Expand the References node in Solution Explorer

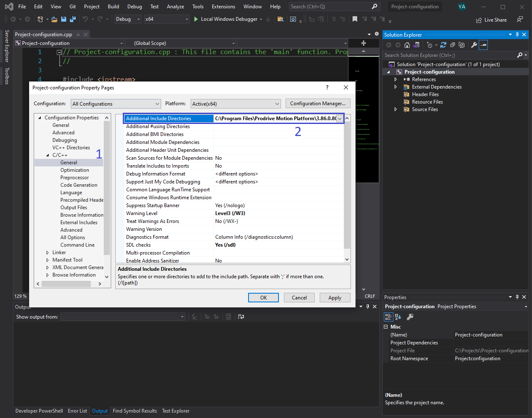point(396,79)
